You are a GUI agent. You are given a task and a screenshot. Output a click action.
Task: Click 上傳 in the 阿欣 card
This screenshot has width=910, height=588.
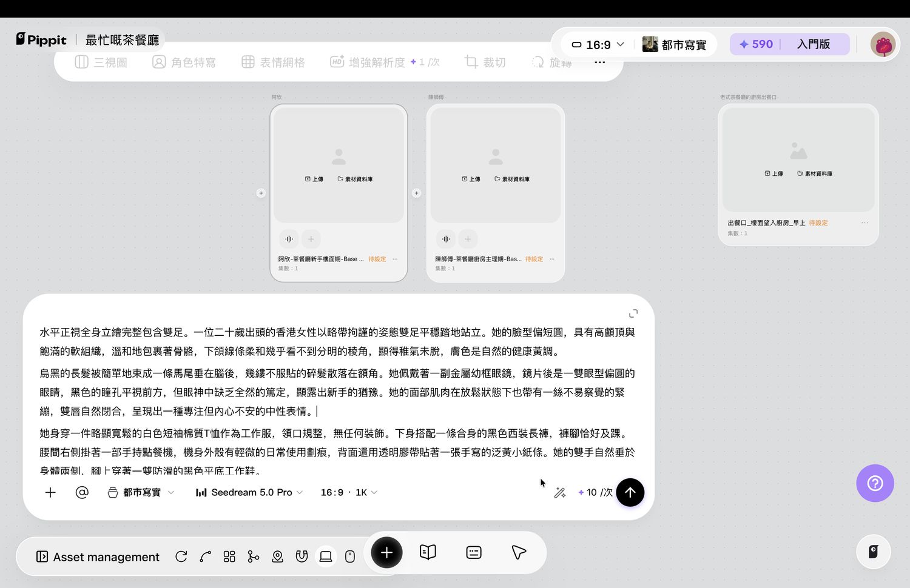point(314,179)
